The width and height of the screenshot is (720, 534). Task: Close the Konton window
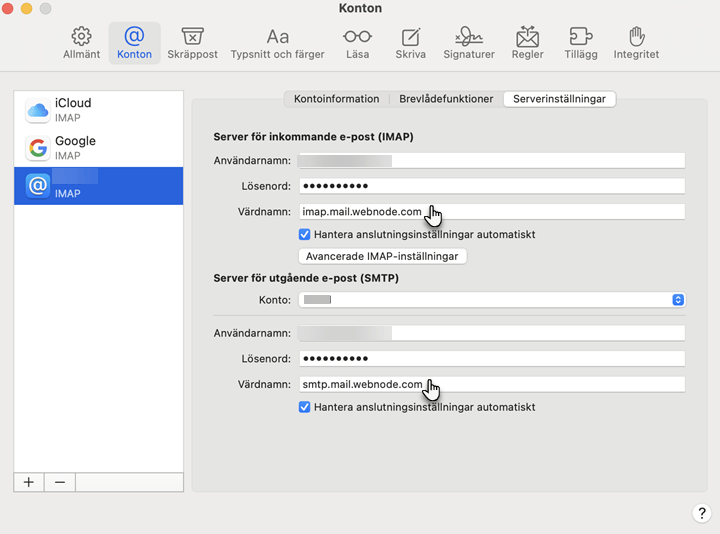point(7,8)
